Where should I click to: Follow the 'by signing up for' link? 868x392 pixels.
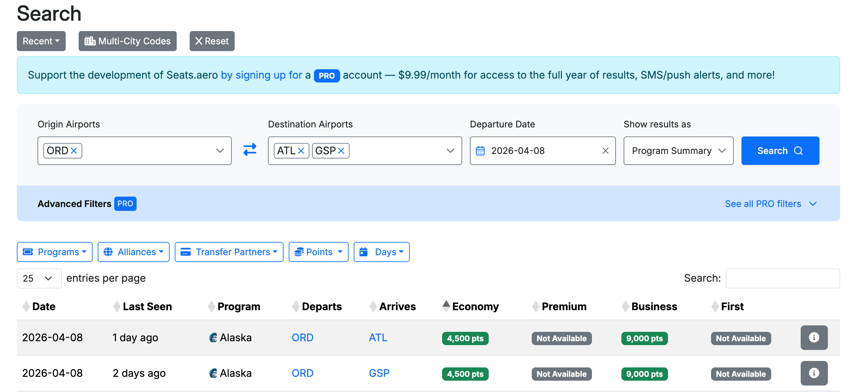pyautogui.click(x=261, y=75)
